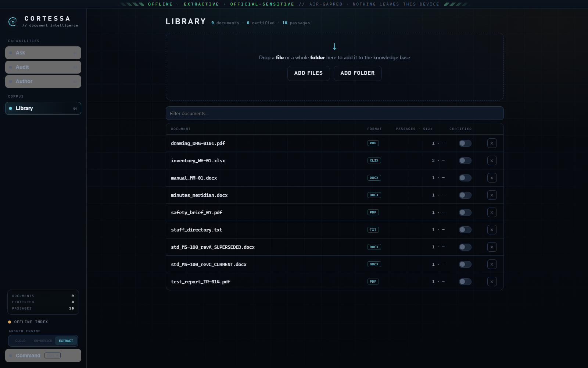588x368 pixels.
Task: Remove safety_brief_07.pdf with its X button
Action: click(x=492, y=212)
